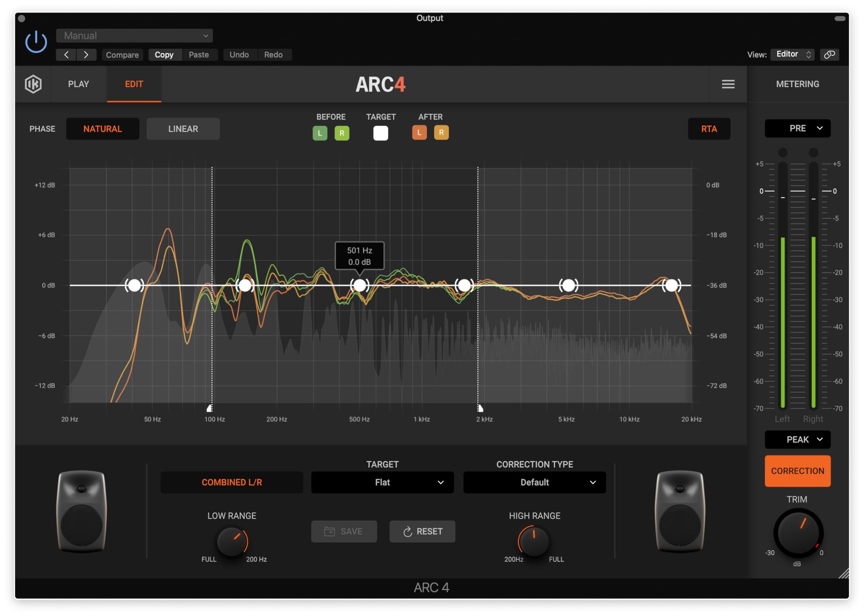Click the IK Multimedia logo icon
Screen dimensions: 864x616
coord(33,84)
